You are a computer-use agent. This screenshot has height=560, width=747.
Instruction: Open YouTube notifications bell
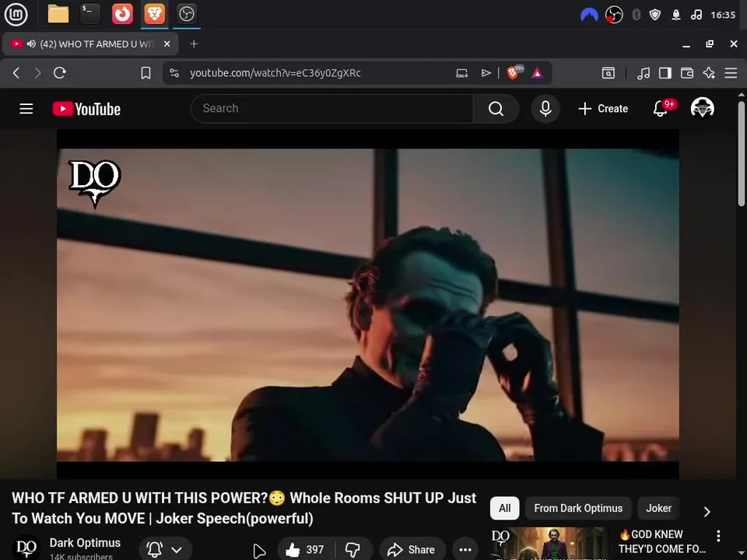661,109
